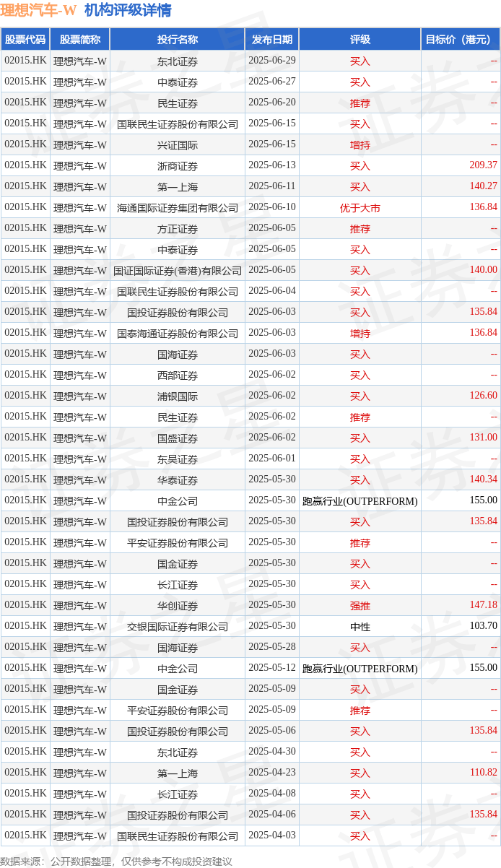The image size is (501, 868).
Task: Click 方正证券 bank name
Action: tap(178, 229)
